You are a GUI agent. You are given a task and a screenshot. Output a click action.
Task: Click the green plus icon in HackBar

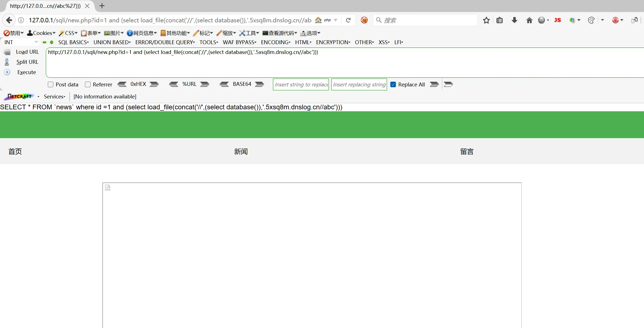pyautogui.click(x=51, y=42)
